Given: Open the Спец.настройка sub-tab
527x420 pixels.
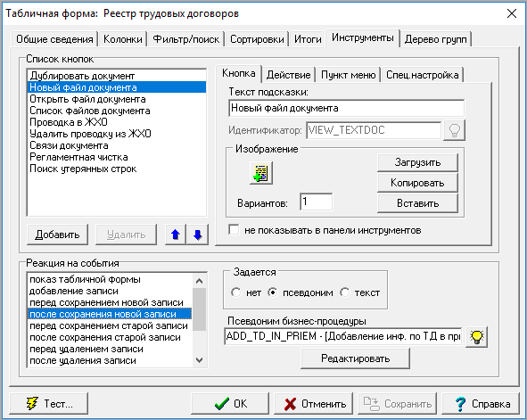Looking at the screenshot, I should tap(422, 75).
